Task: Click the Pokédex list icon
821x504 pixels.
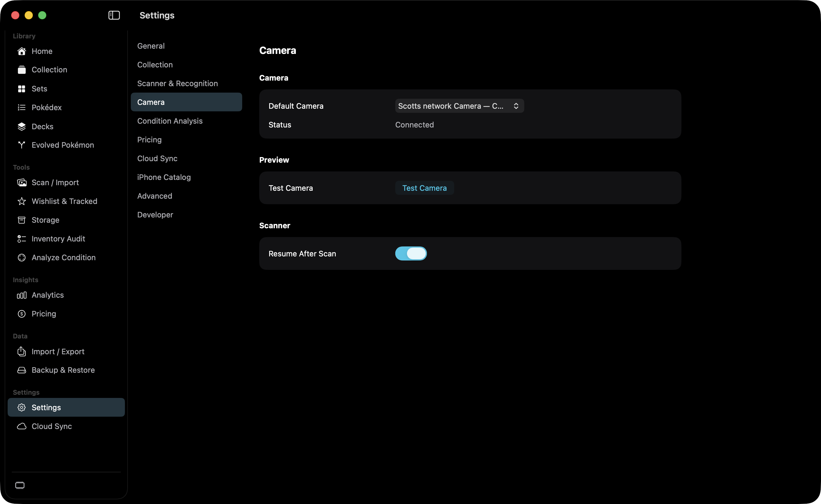Action: click(22, 107)
